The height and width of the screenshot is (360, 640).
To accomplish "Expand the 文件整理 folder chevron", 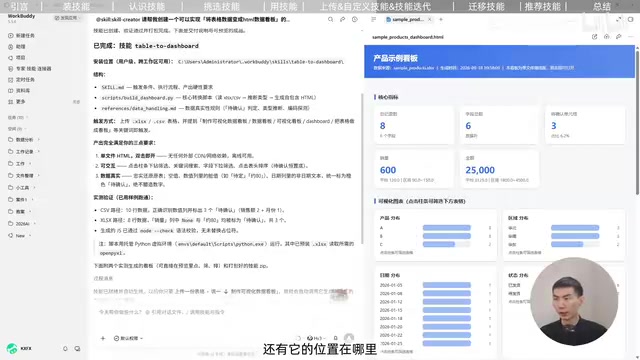I will click(39, 176).
